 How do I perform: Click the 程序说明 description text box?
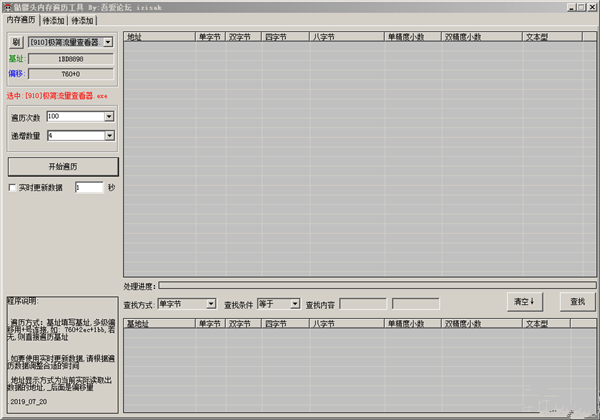pyautogui.click(x=62, y=355)
